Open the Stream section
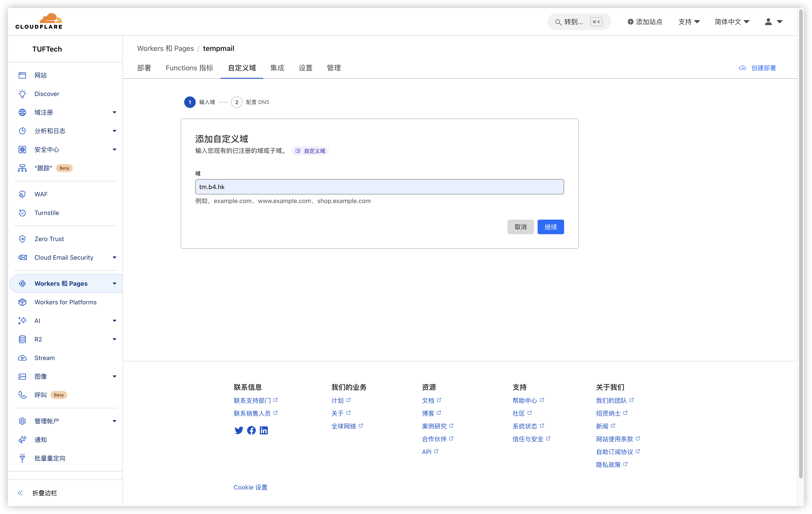Image resolution: width=812 pixels, height=514 pixels. coord(44,358)
